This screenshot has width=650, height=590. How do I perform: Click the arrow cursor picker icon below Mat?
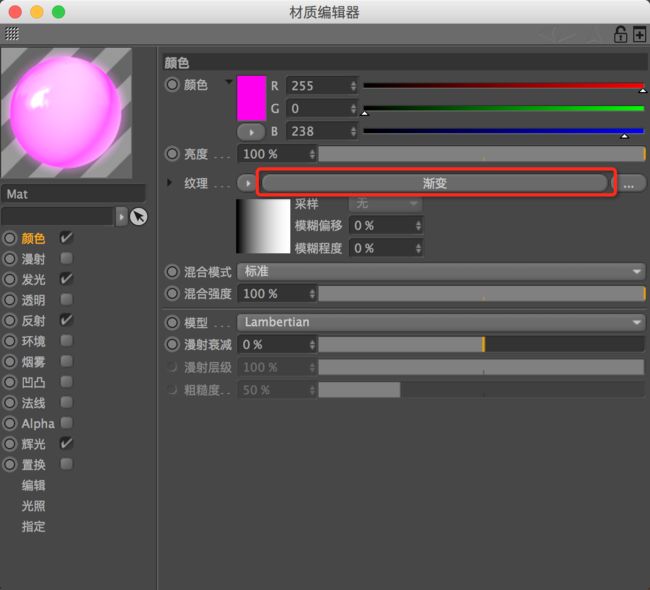tap(138, 216)
